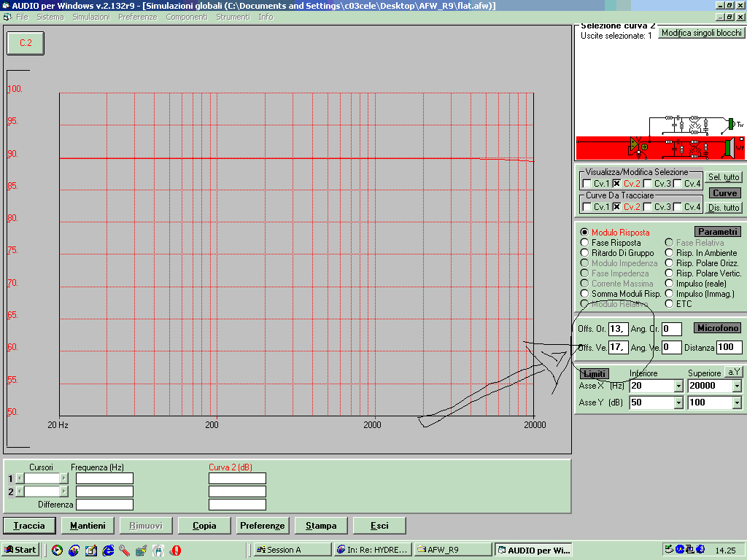The image size is (747, 560).
Task: Select the amplifier triangle in the circuit
Action: 634,144
